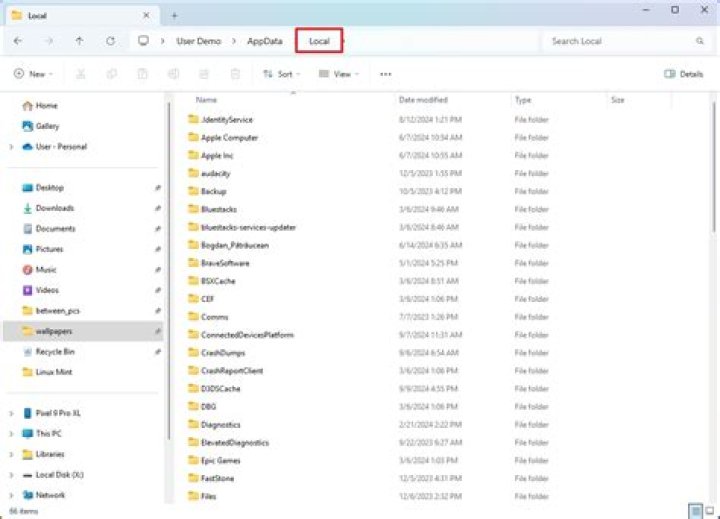This screenshot has width=720, height=519.
Task: Click the Copy toolbar icon
Action: pos(112,74)
